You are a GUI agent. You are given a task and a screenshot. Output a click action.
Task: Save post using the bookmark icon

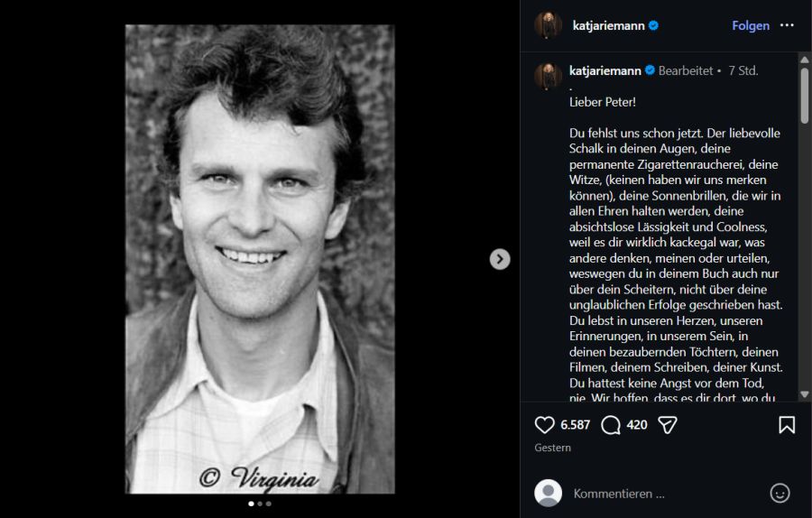787,425
